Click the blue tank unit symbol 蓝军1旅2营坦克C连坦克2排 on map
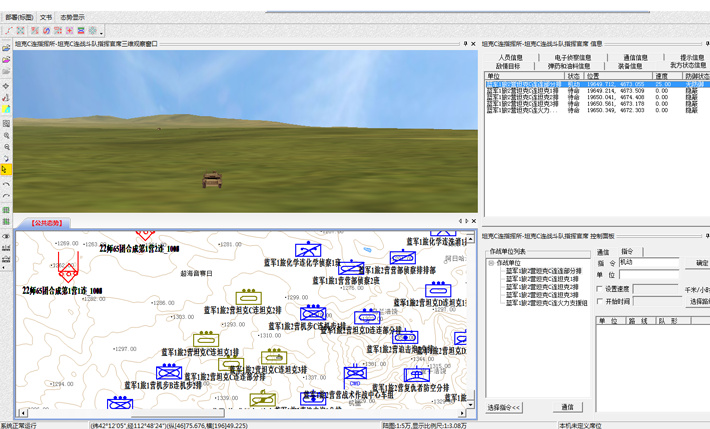 (248, 298)
